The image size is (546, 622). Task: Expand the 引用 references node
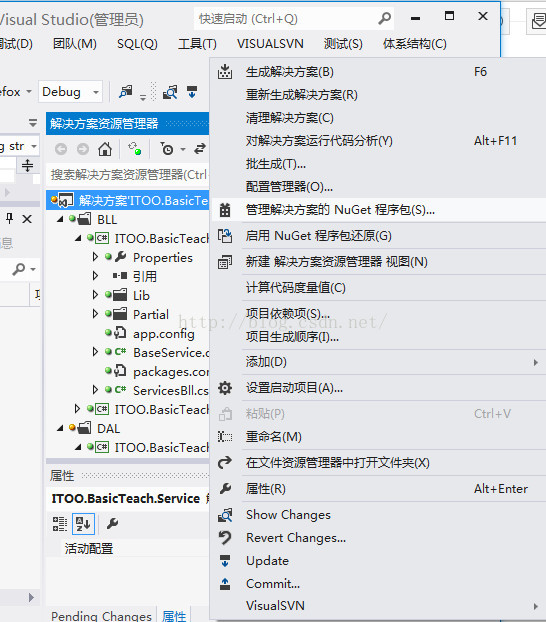pos(95,276)
